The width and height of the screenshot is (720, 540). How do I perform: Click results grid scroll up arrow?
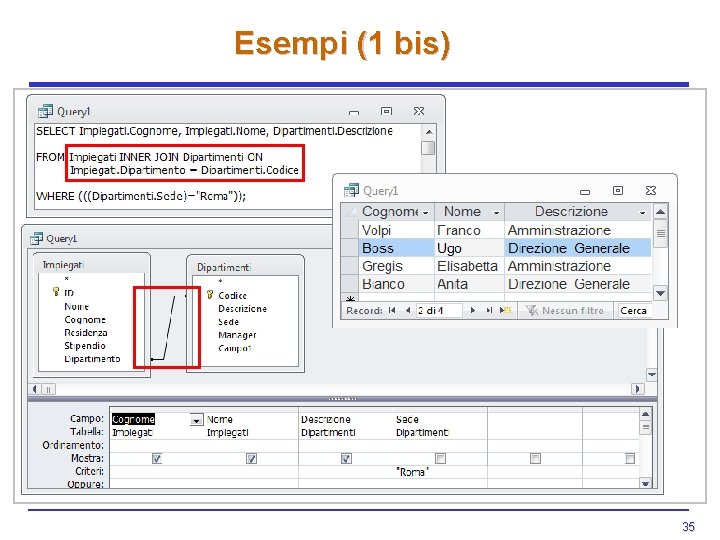(x=660, y=212)
